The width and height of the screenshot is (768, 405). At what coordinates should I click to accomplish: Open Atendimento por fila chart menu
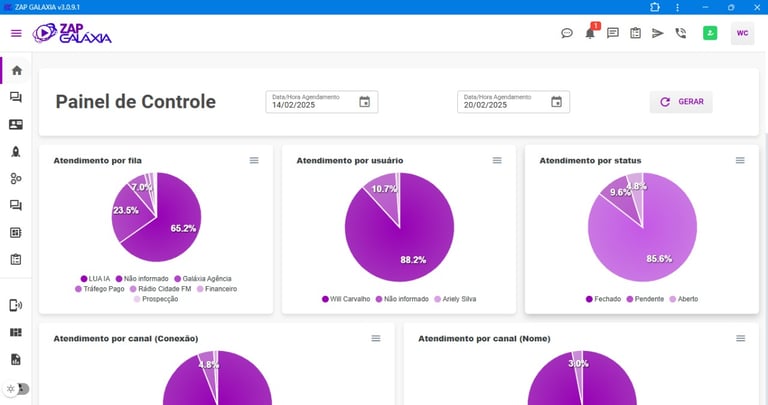(254, 160)
